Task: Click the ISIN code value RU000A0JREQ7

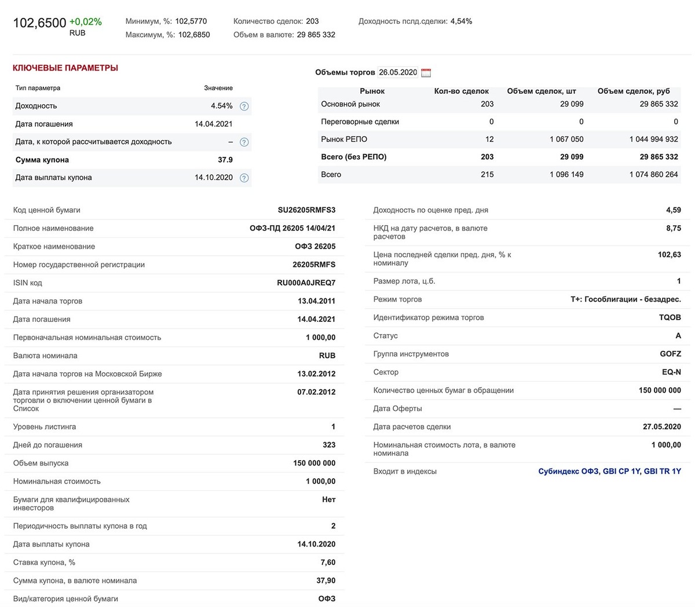Action: tap(306, 283)
